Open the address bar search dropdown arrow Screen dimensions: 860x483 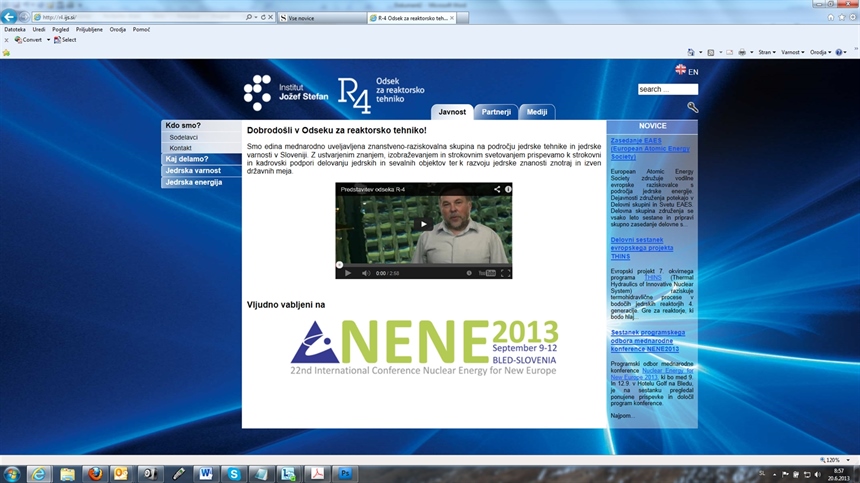[256, 18]
